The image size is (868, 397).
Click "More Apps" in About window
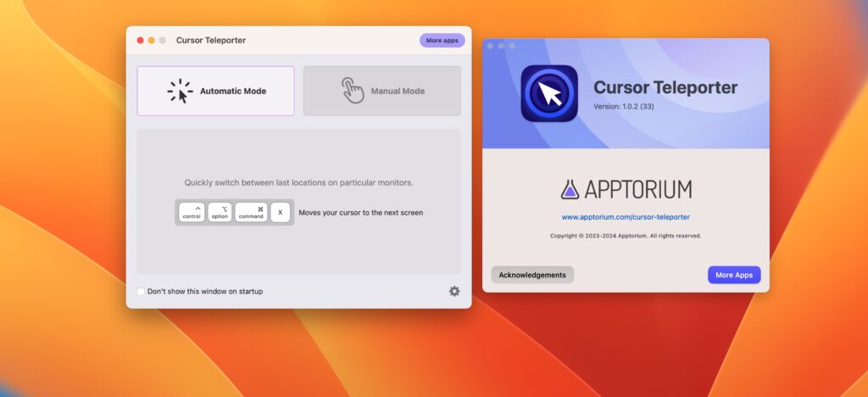tap(734, 275)
